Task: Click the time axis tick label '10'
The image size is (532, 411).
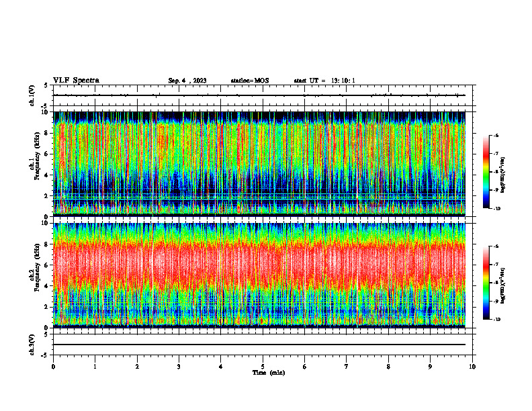Action: (x=472, y=367)
